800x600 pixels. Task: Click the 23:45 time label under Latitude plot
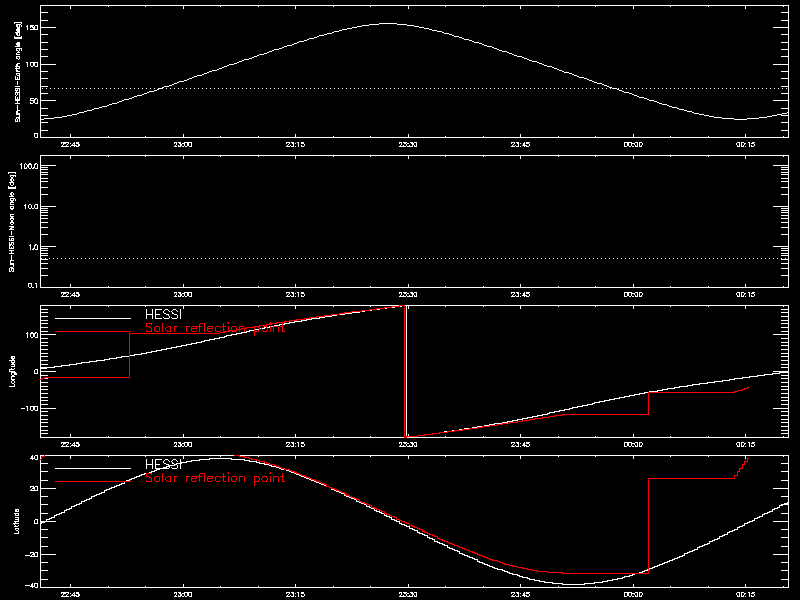[x=520, y=594]
